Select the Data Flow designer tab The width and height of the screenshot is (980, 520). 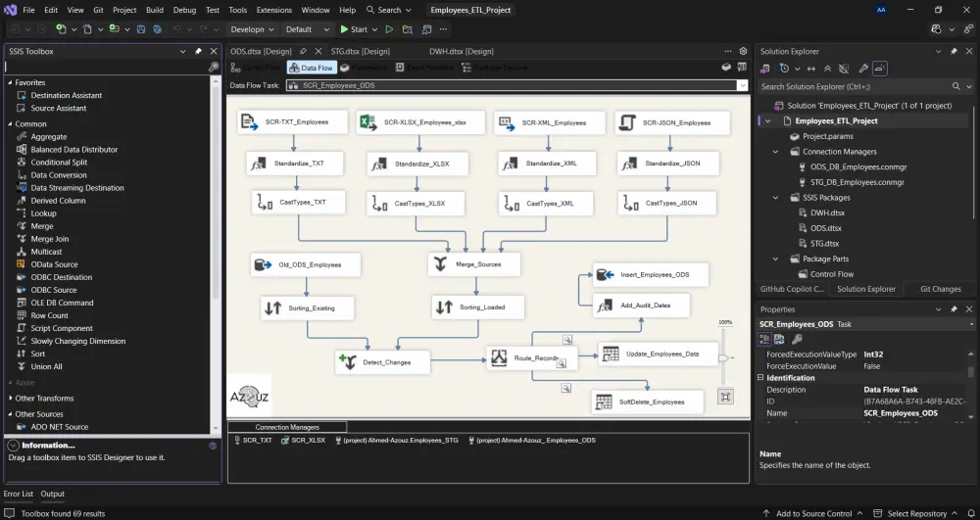[312, 68]
